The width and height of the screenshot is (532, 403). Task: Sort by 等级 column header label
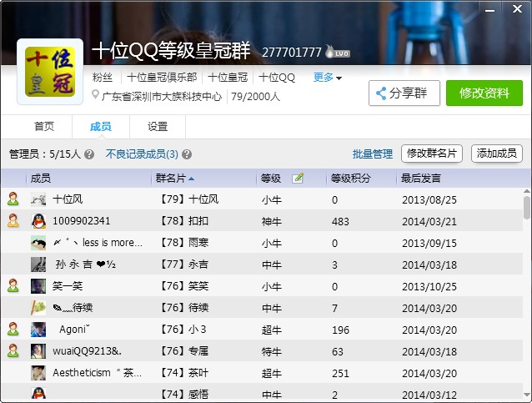pos(271,179)
